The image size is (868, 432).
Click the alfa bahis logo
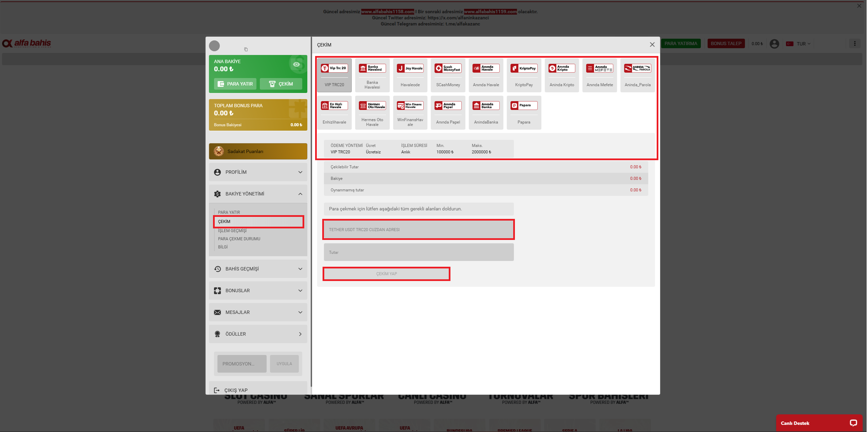(x=27, y=43)
